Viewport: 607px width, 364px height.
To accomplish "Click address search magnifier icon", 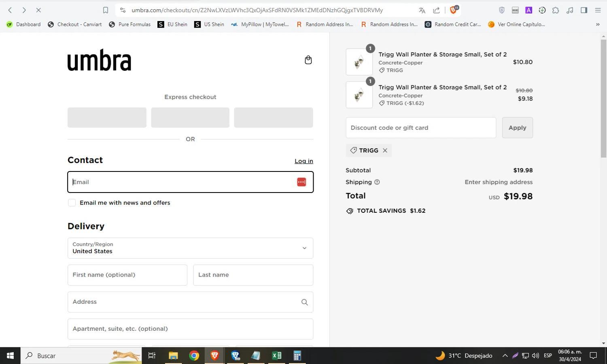I will coord(305,302).
